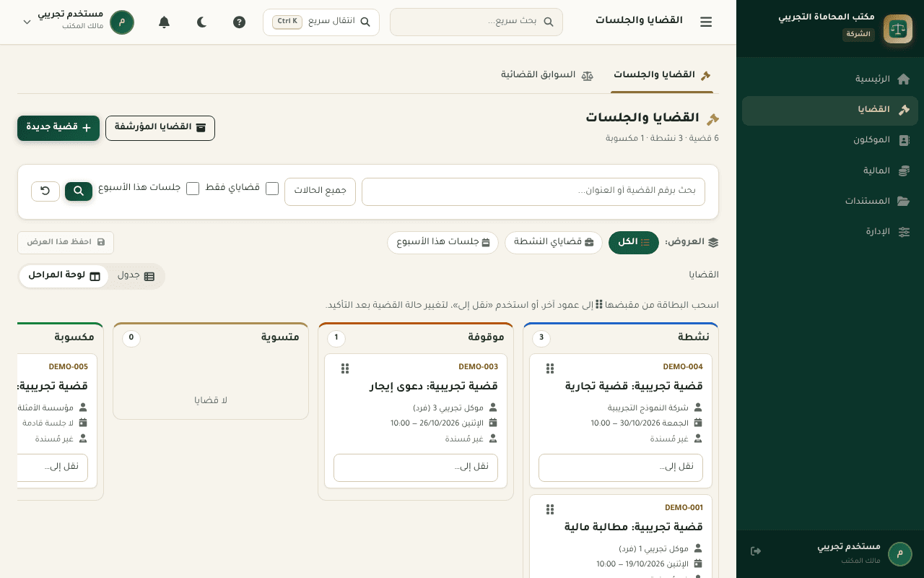
Task: Switch to the السوابق القضائية tab
Action: click(x=547, y=76)
